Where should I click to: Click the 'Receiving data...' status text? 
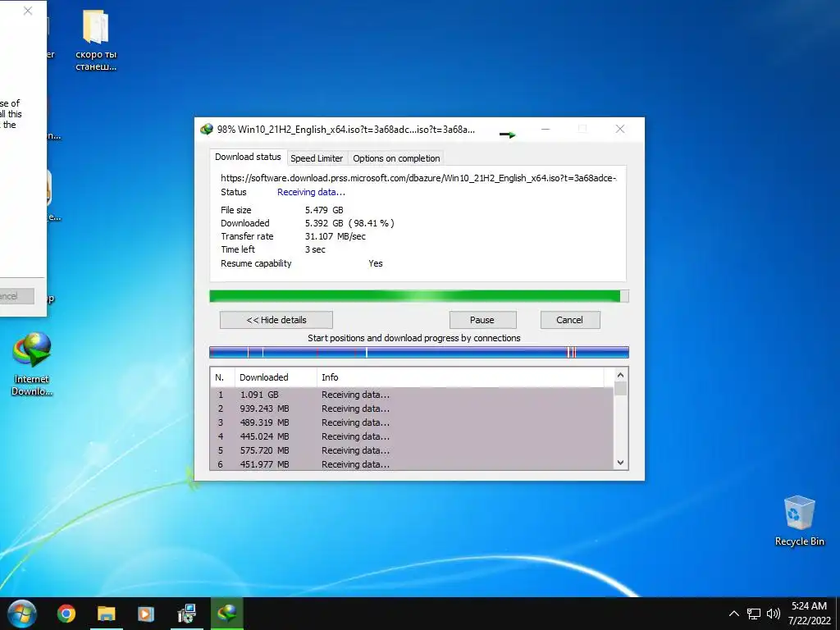[x=311, y=192]
